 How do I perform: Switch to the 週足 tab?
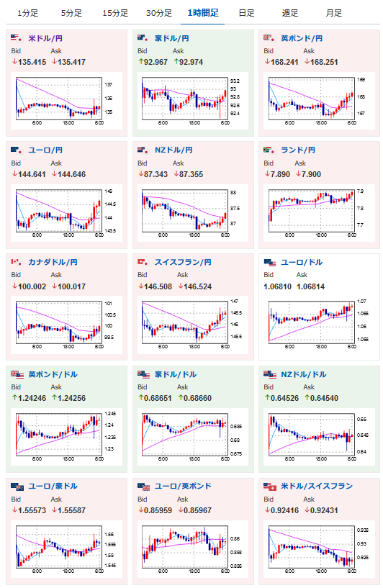(290, 13)
